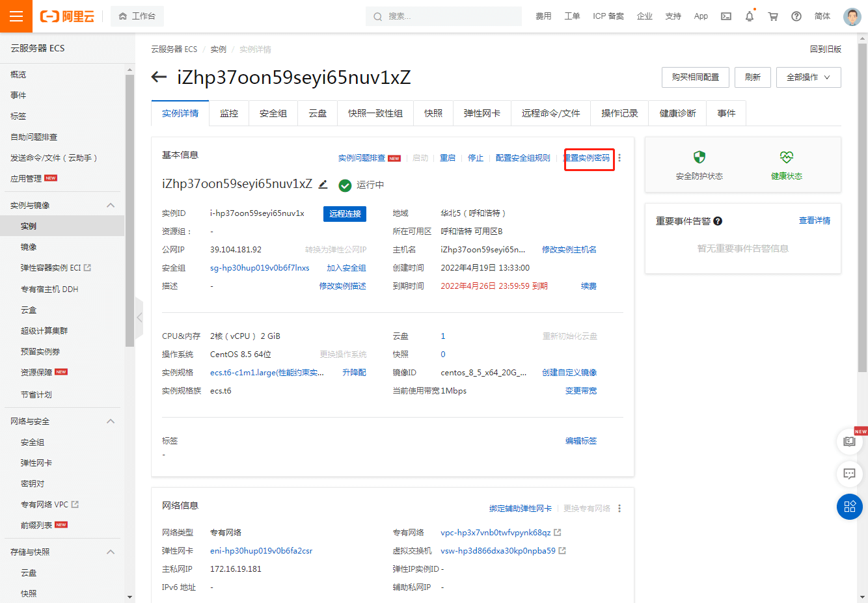
Task: Show the important event alert help tooltip
Action: tap(718, 221)
